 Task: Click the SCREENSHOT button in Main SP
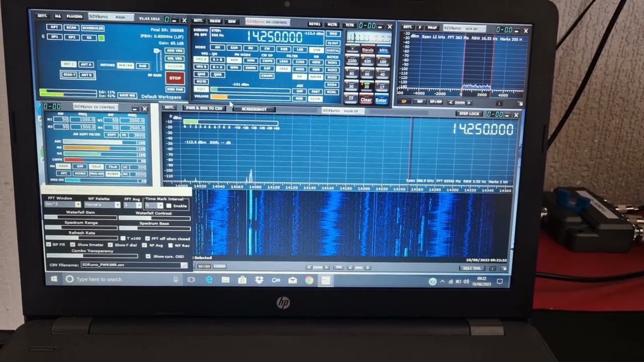254,109
